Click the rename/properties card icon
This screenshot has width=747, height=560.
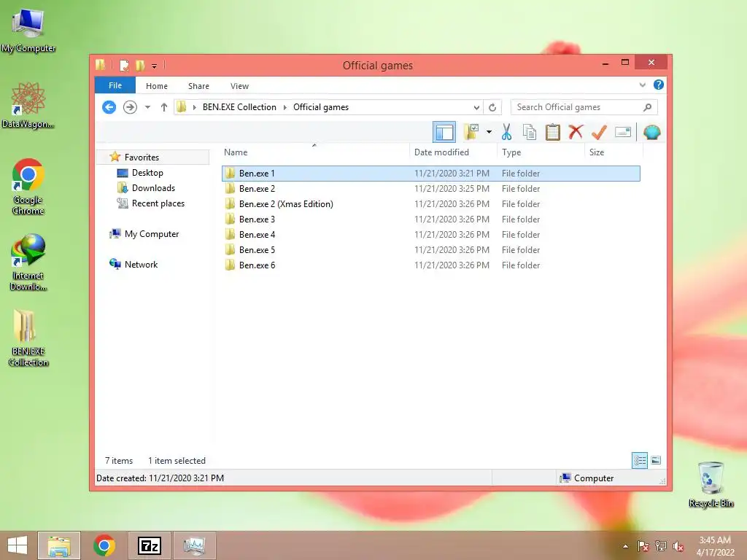click(623, 132)
